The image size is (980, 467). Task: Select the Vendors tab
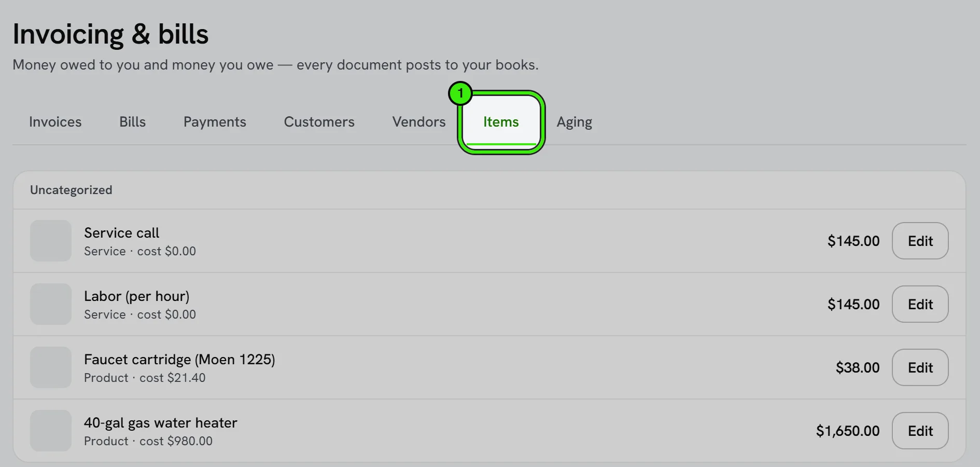point(419,122)
